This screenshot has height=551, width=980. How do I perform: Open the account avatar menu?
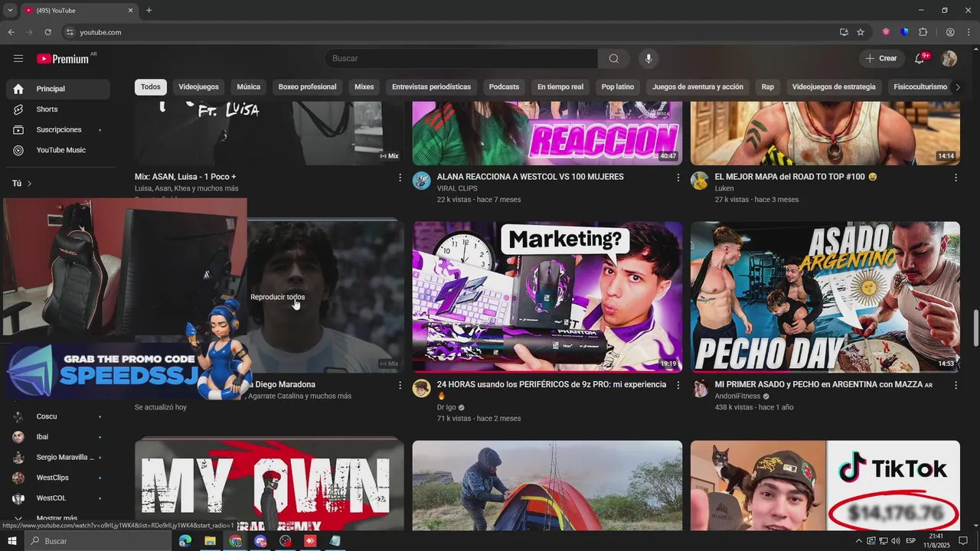(x=949, y=59)
